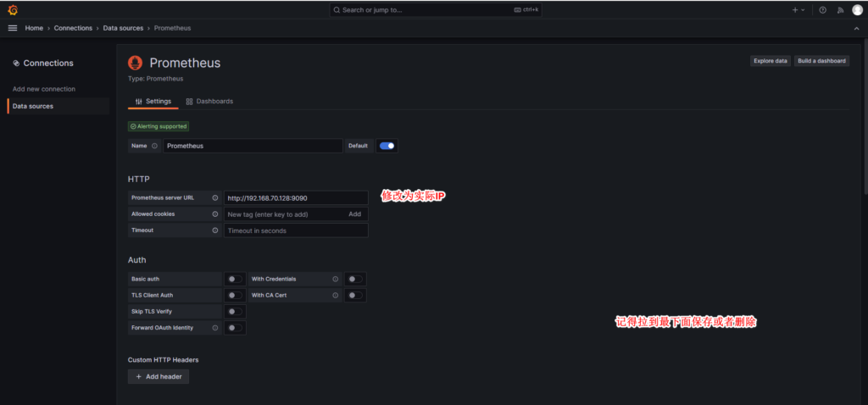Image resolution: width=868 pixels, height=405 pixels.
Task: Click the Add header button
Action: click(x=159, y=376)
